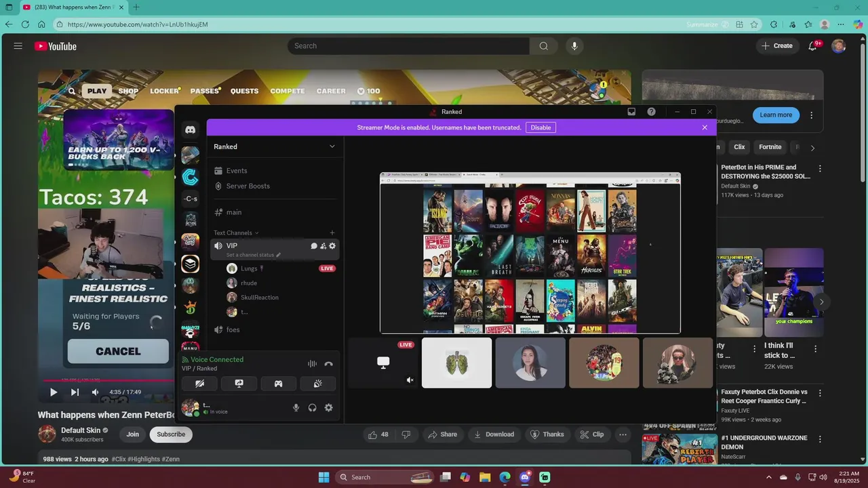Select the -C-s server icon
The image size is (868, 488).
191,199
